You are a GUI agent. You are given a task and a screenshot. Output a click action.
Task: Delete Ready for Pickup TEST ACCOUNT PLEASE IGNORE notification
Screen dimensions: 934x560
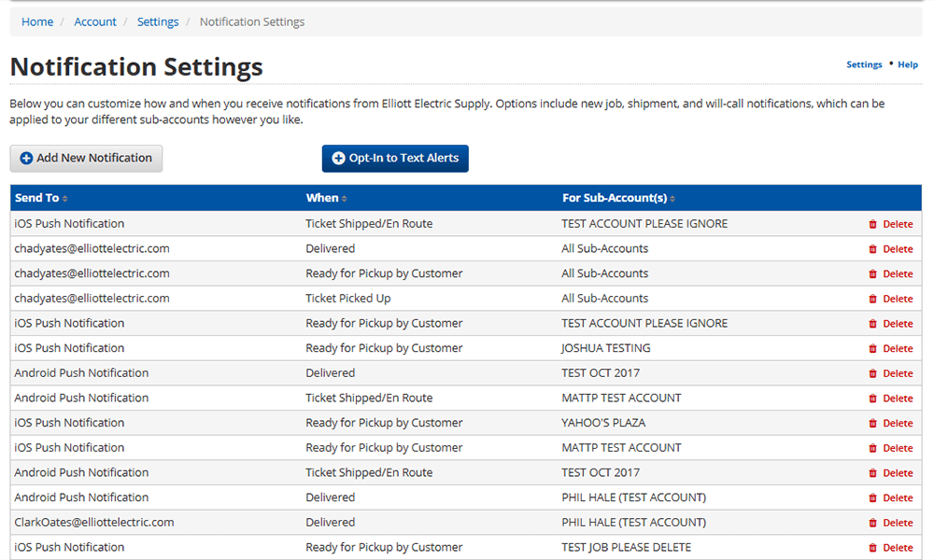coord(891,324)
